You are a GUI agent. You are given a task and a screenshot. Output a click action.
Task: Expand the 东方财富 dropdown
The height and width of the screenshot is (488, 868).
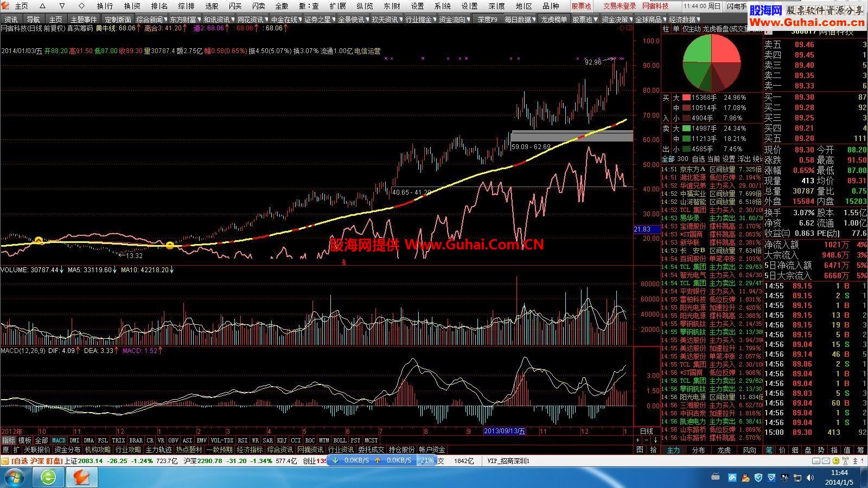[x=185, y=20]
